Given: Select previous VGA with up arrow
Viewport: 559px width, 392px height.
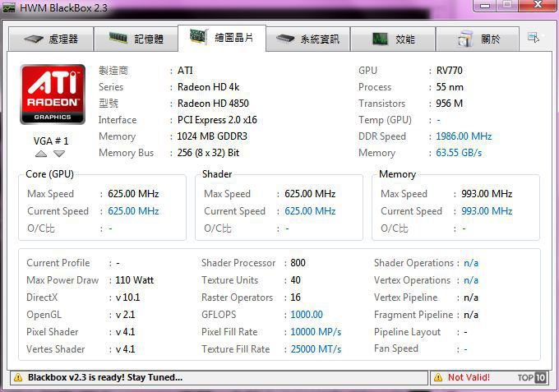Looking at the screenshot, I should point(41,154).
